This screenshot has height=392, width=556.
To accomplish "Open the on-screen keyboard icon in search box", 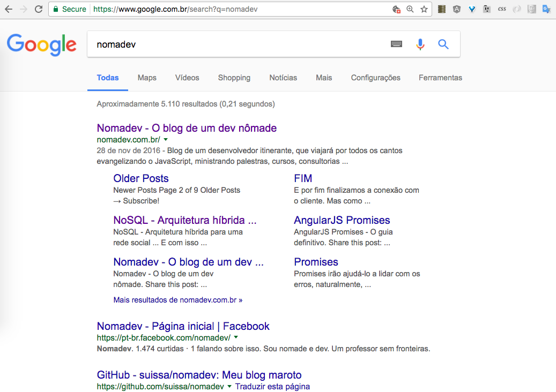I will coord(396,44).
